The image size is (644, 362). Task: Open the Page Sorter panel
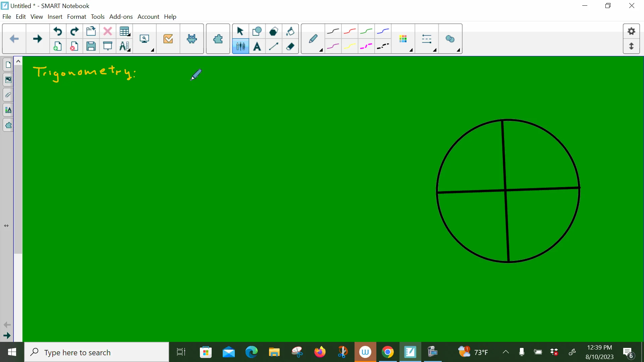tap(8, 64)
